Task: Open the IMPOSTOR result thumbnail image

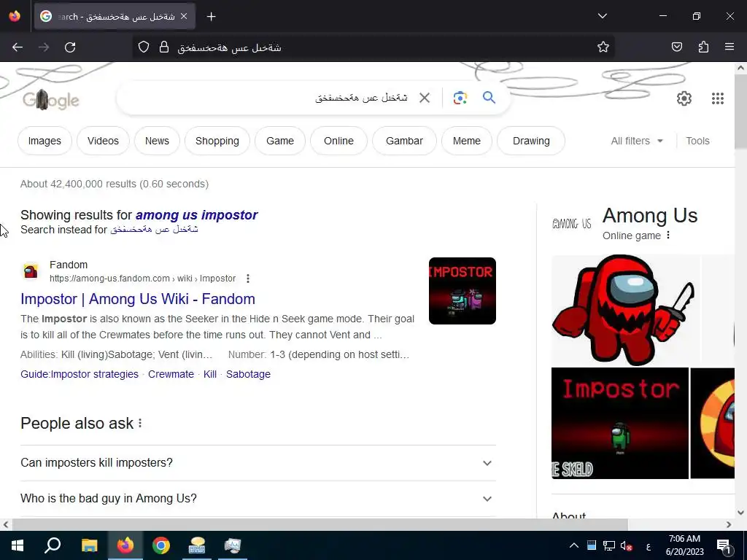Action: pyautogui.click(x=462, y=291)
